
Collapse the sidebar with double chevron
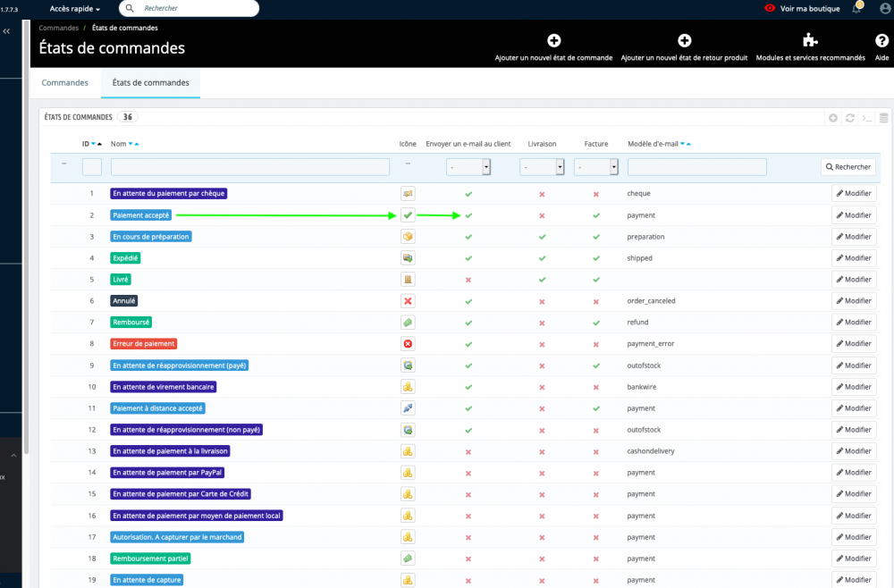[x=6, y=31]
